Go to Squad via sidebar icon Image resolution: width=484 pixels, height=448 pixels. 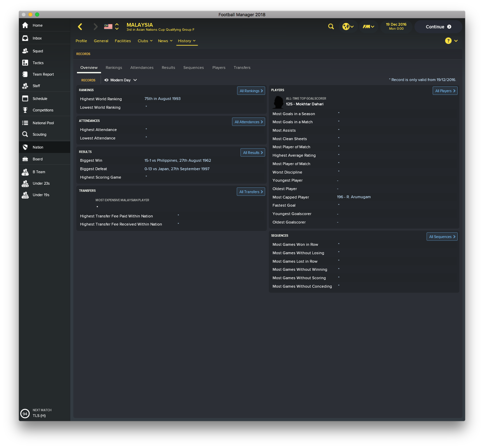pyautogui.click(x=25, y=51)
